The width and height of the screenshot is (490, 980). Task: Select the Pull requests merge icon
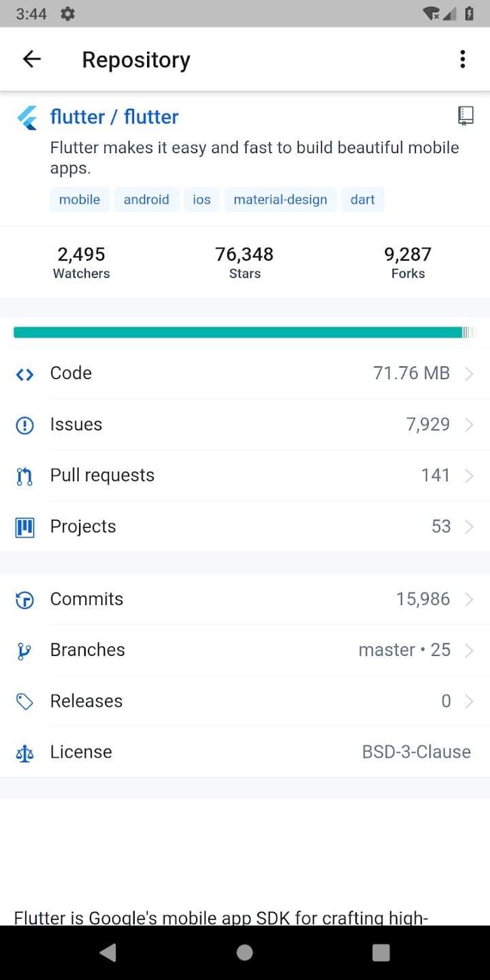click(x=24, y=475)
